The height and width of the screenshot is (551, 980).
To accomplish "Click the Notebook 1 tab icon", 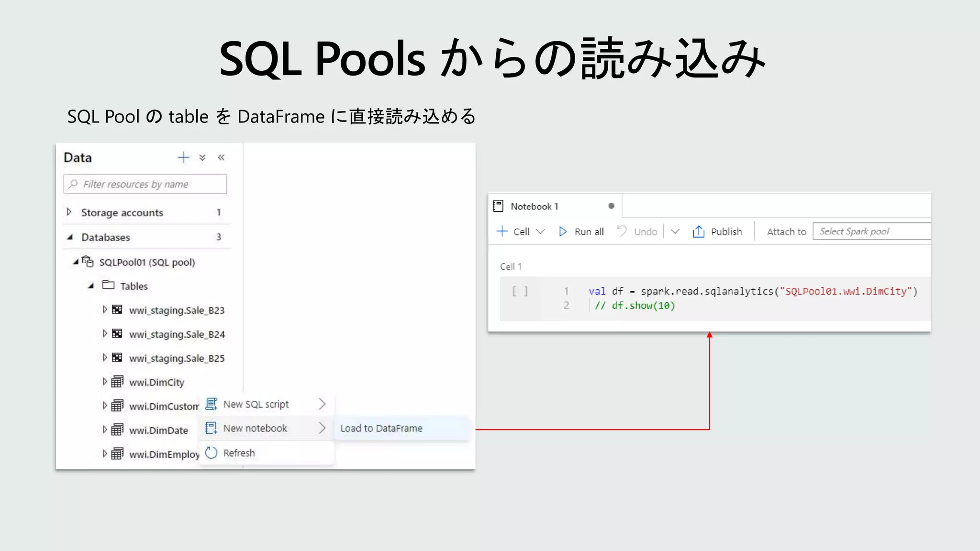I will pyautogui.click(x=498, y=206).
